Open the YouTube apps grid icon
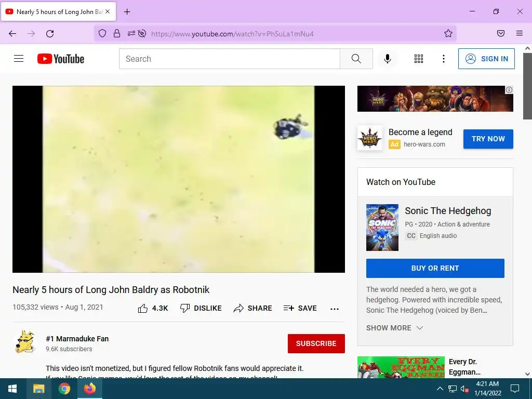Image resolution: width=532 pixels, height=399 pixels. 419,59
